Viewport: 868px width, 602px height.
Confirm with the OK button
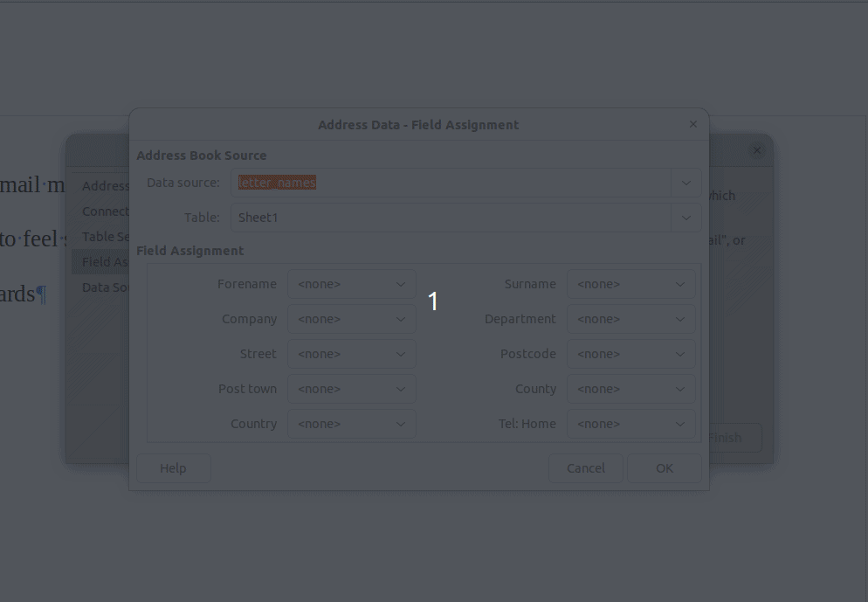click(664, 468)
